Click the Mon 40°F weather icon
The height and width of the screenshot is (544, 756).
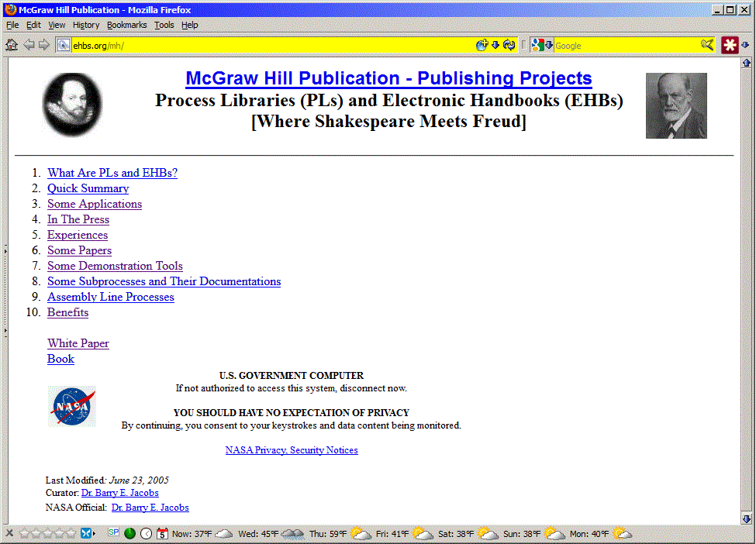tap(622, 533)
